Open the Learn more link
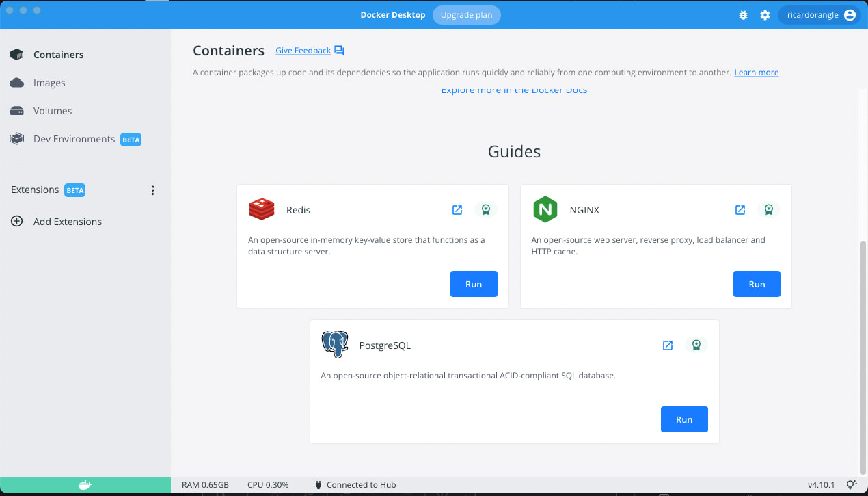The image size is (868, 496). [x=757, y=73]
